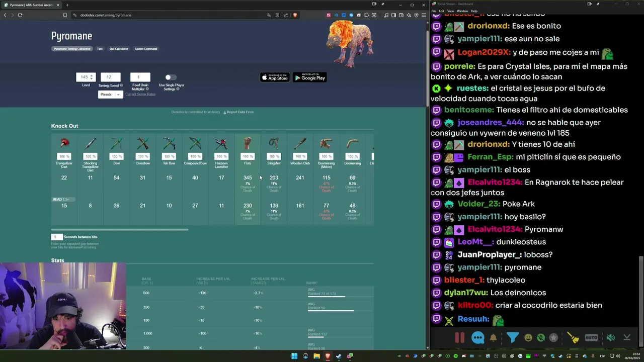The height and width of the screenshot is (362, 644).
Task: Reload the dododex page
Action: pyautogui.click(x=20, y=15)
